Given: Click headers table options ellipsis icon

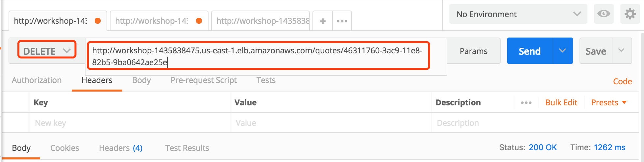Looking at the screenshot, I should pos(526,103).
